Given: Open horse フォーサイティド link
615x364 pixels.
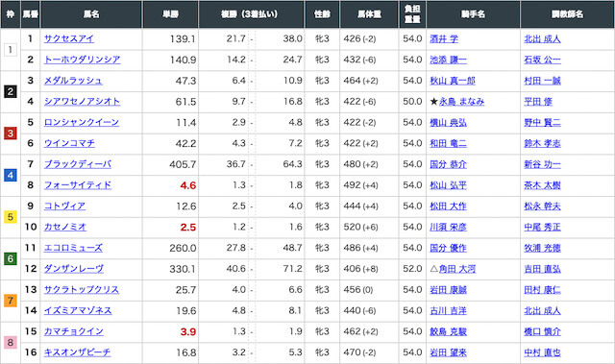Looking at the screenshot, I should 78,185.
